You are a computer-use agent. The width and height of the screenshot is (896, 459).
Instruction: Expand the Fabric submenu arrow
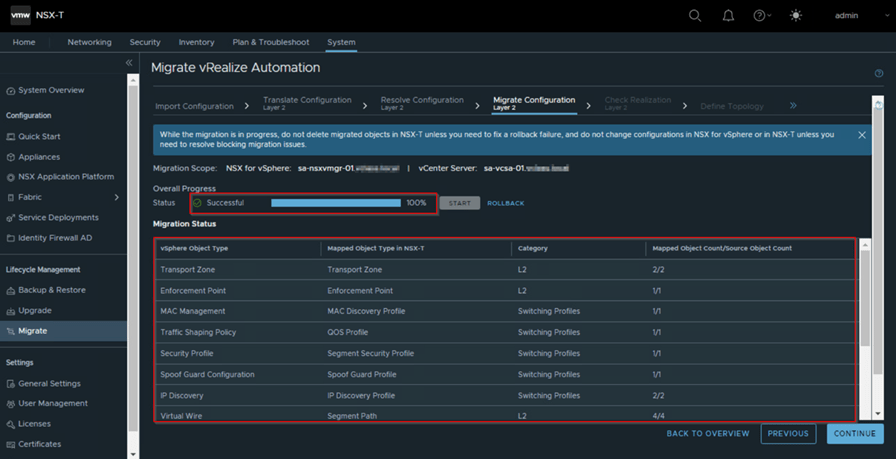(x=117, y=197)
